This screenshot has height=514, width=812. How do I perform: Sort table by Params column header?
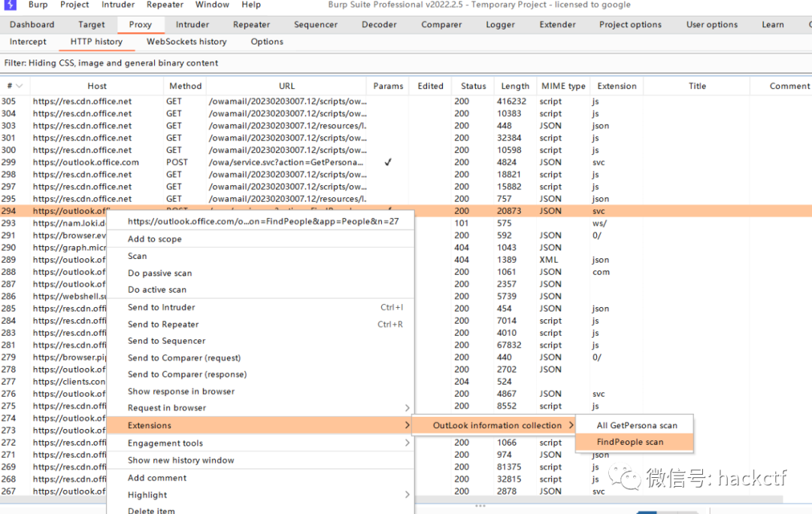pyautogui.click(x=388, y=86)
